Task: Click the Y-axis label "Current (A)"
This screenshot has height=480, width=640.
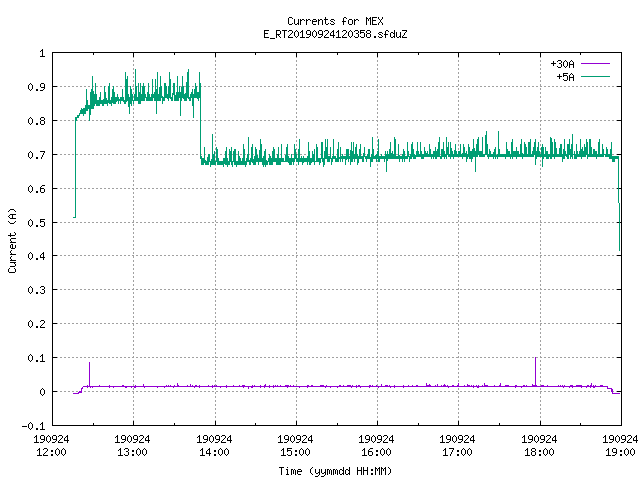Action: pyautogui.click(x=12, y=240)
